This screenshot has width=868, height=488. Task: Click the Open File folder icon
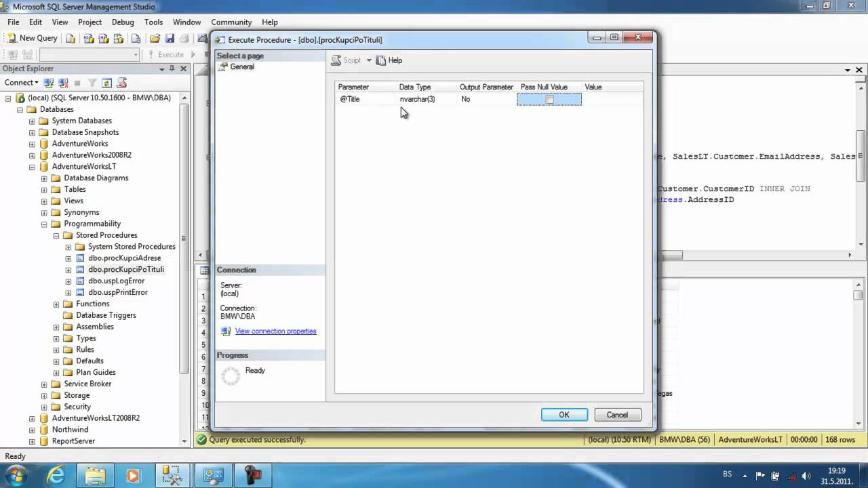pos(155,38)
